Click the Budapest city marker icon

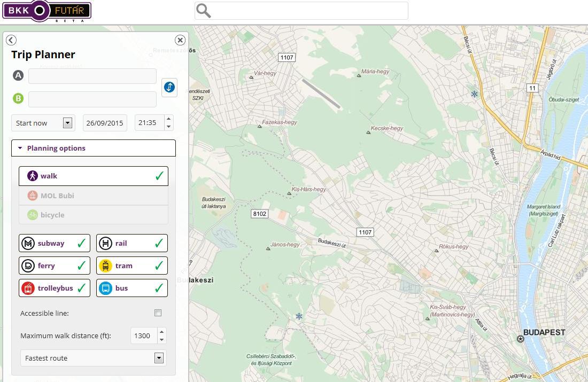pos(520,339)
